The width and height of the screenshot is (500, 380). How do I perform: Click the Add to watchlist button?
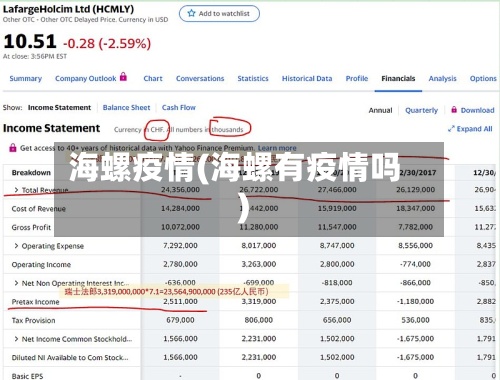(219, 14)
